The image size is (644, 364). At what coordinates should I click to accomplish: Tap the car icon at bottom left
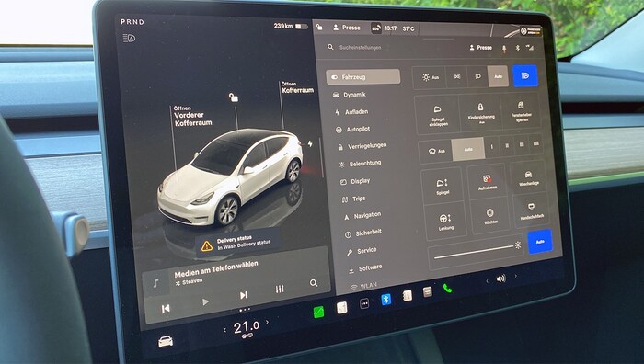coord(166,341)
